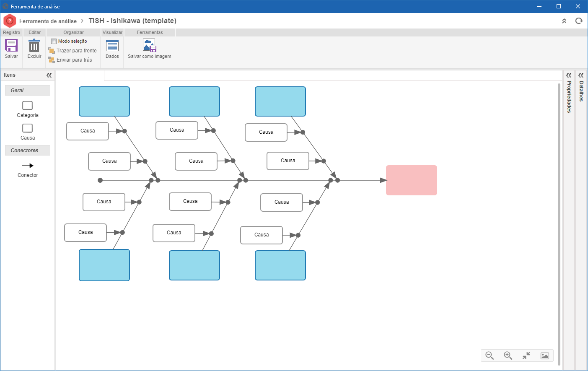Viewport: 588px width, 371px height.
Task: Expand the Detalhes side panel
Action: tap(581, 75)
